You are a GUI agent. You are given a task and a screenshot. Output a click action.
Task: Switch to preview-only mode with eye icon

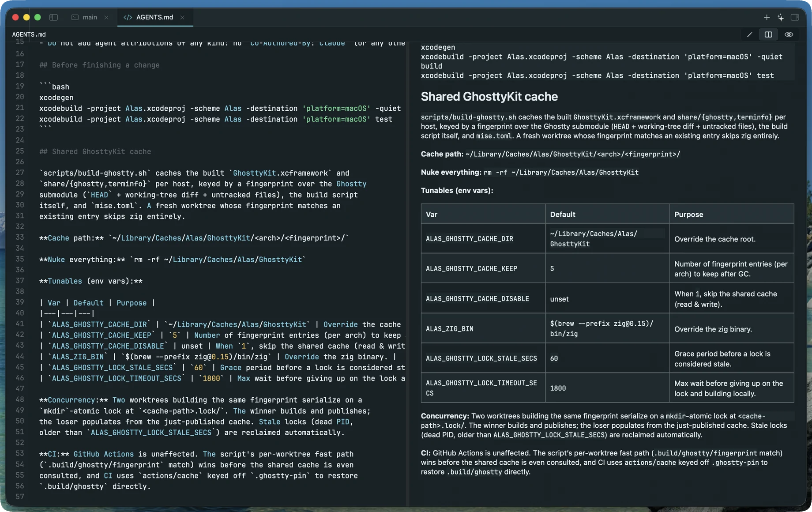(789, 34)
